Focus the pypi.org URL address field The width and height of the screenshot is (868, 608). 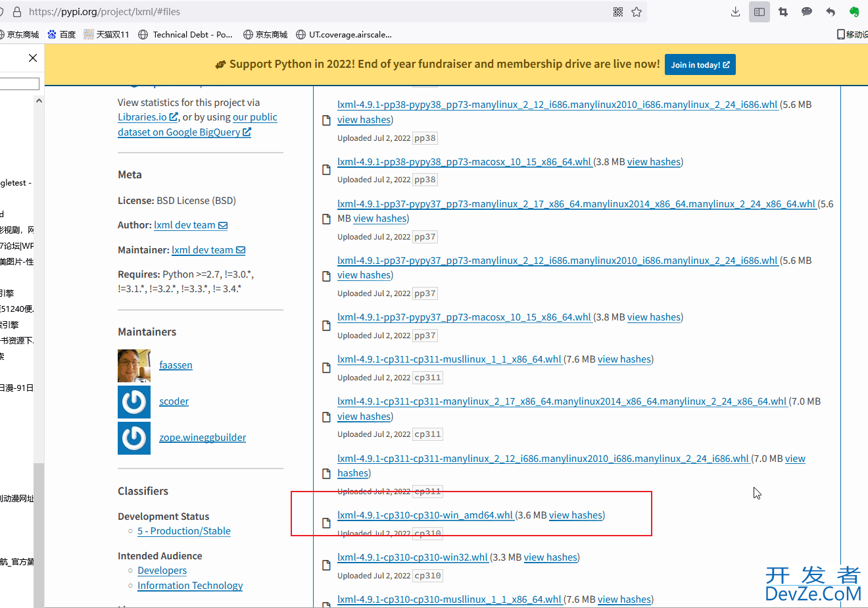pyautogui.click(x=316, y=12)
